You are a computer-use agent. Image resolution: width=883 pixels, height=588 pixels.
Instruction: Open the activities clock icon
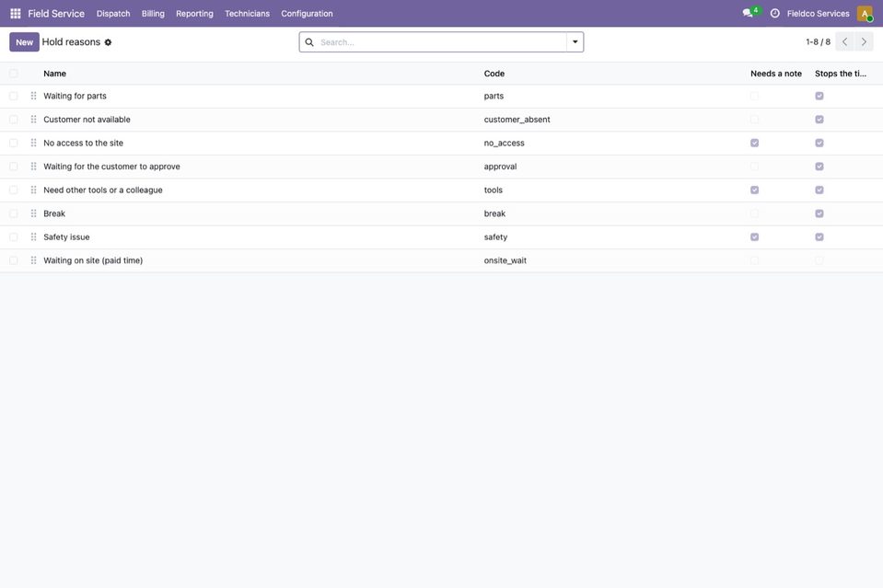click(775, 14)
